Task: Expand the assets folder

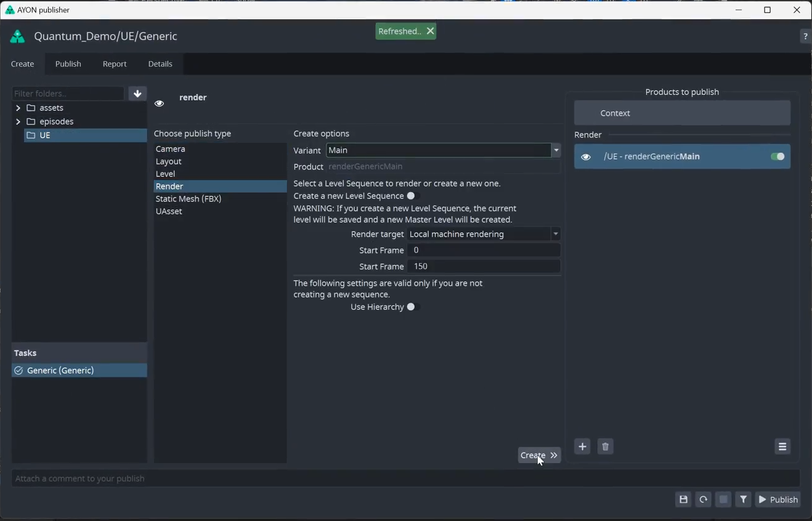Action: [x=18, y=108]
